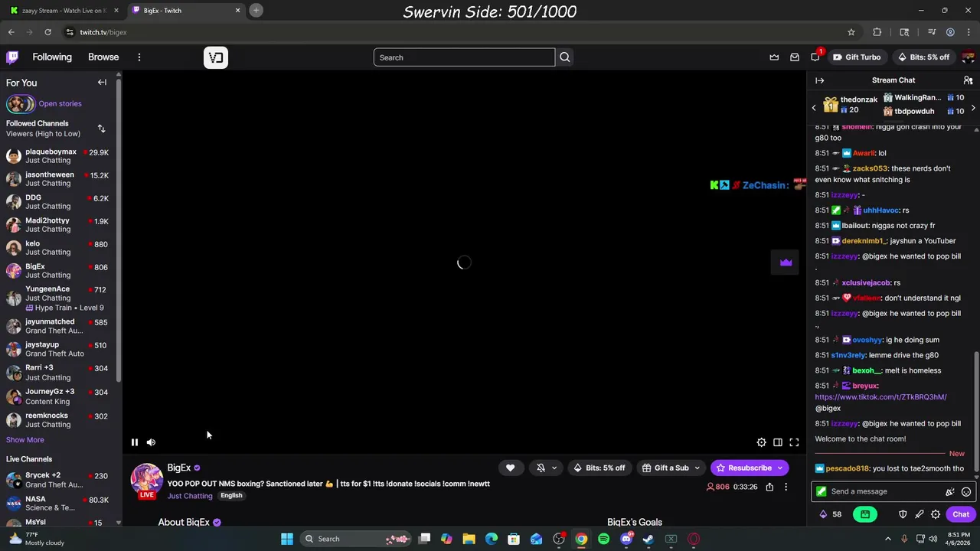The height and width of the screenshot is (551, 980).
Task: Click the heart follow icon for BigEx
Action: coord(510,468)
